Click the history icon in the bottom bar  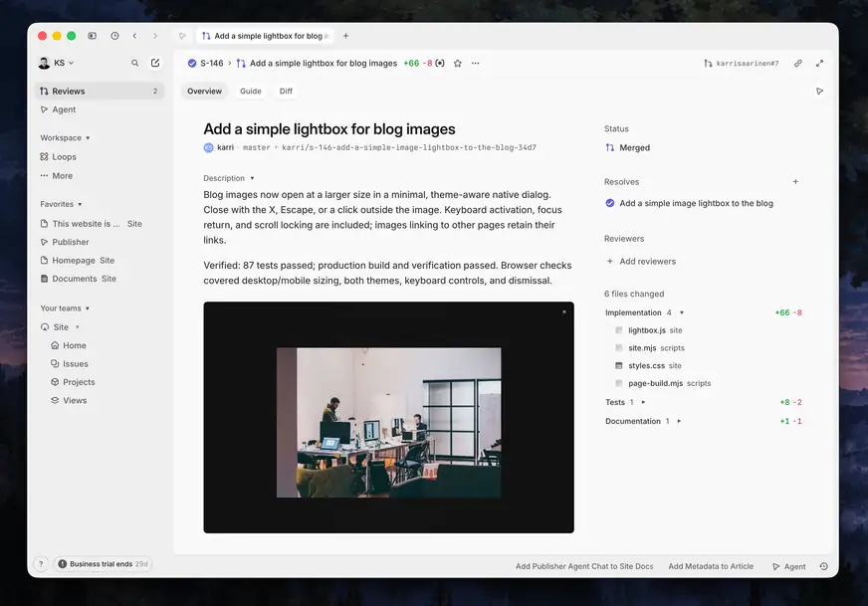click(824, 566)
